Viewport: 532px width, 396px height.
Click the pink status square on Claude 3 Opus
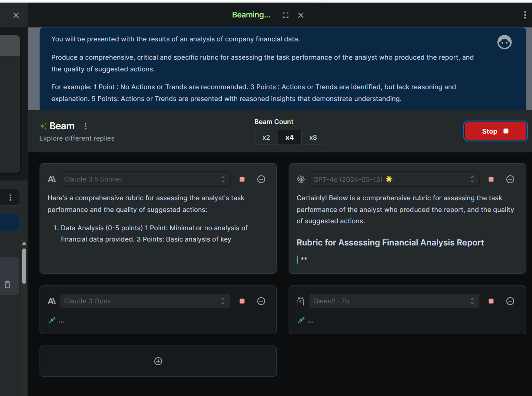point(242,301)
